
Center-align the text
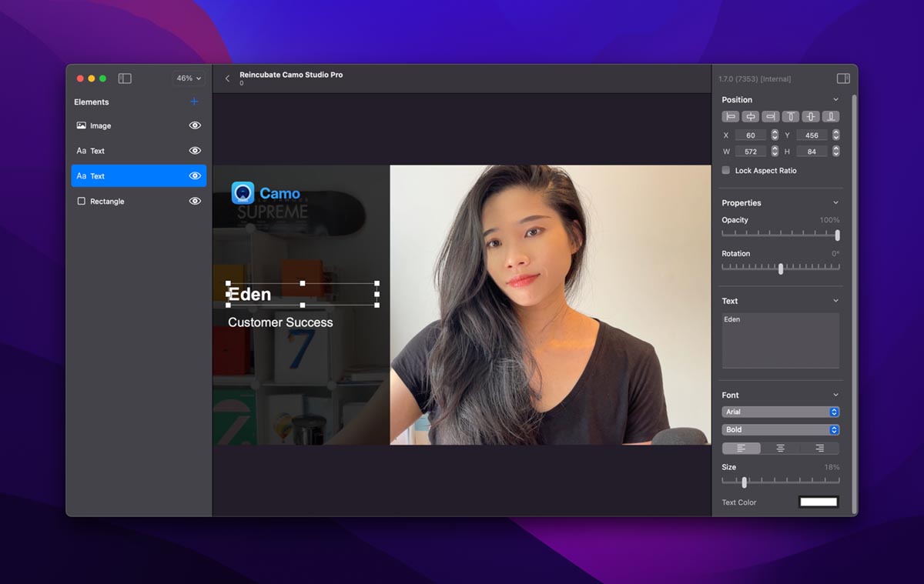(780, 449)
